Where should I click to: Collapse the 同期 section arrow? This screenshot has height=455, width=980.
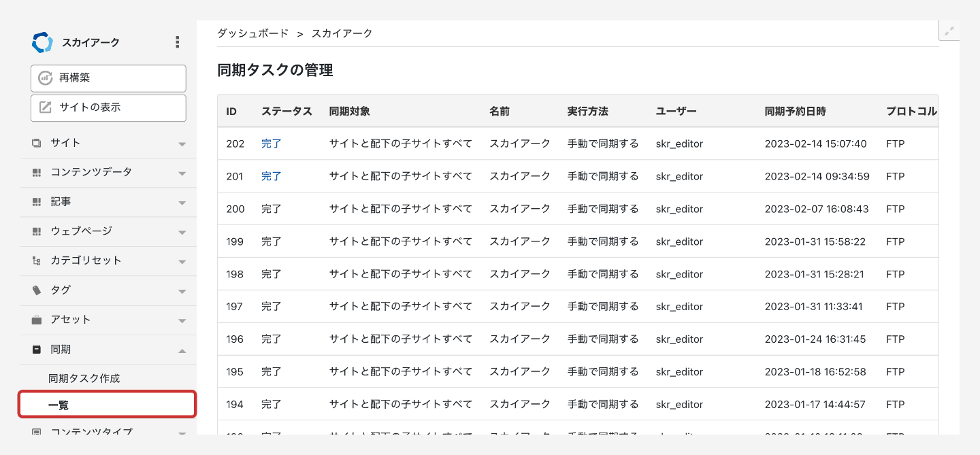[182, 350]
